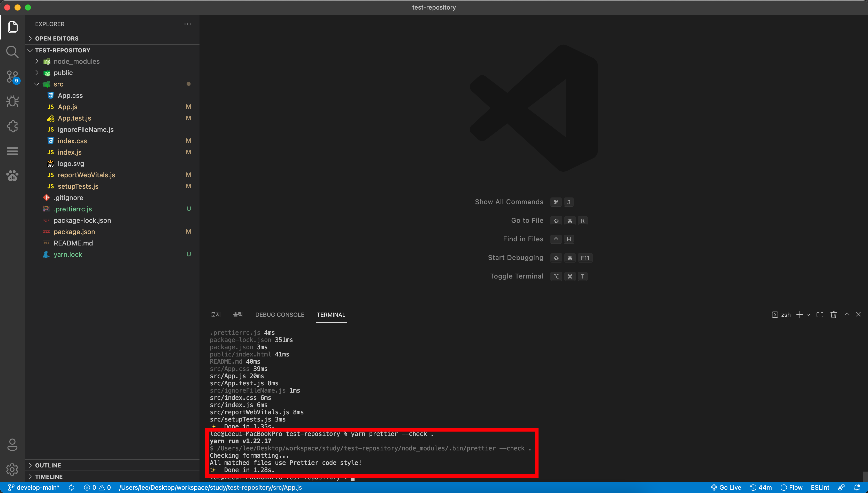Kill terminal with trash icon
The height and width of the screenshot is (493, 868).
point(833,315)
